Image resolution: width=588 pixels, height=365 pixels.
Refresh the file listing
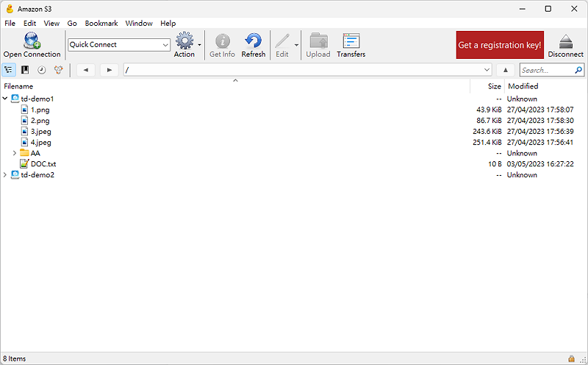(x=253, y=40)
